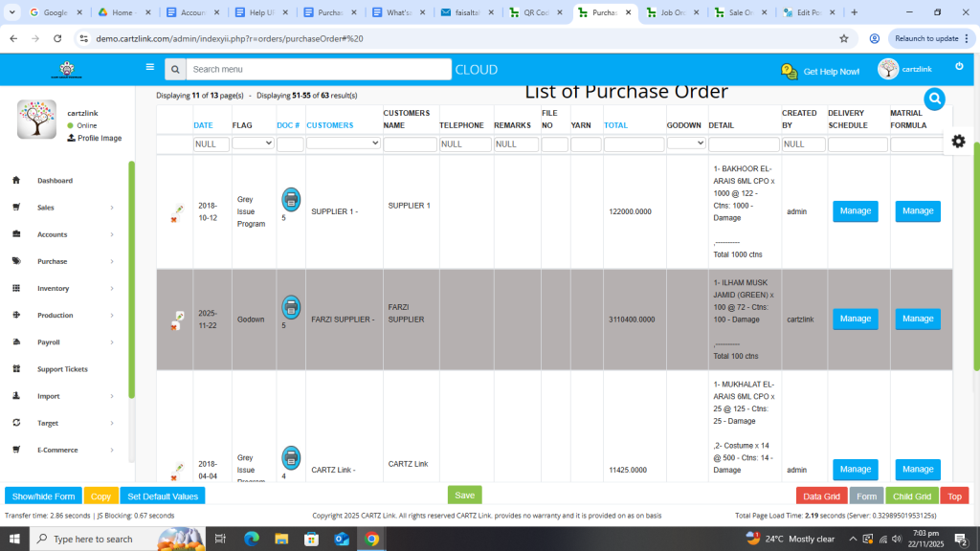
Task: Click print icon in CARTZ Link row
Action: [291, 456]
